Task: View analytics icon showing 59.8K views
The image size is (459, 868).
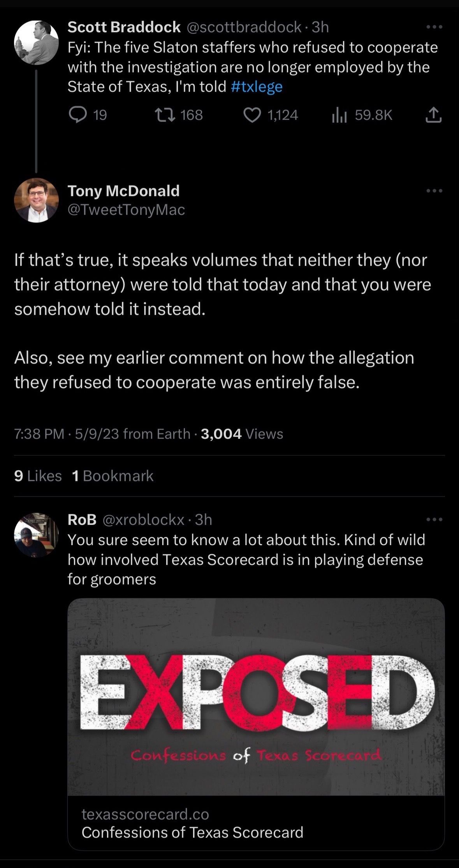Action: (x=339, y=115)
